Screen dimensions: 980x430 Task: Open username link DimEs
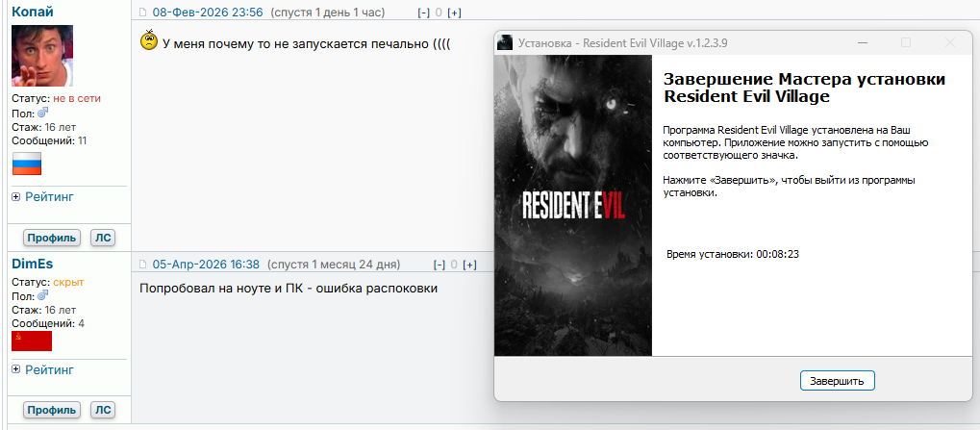pos(33,265)
